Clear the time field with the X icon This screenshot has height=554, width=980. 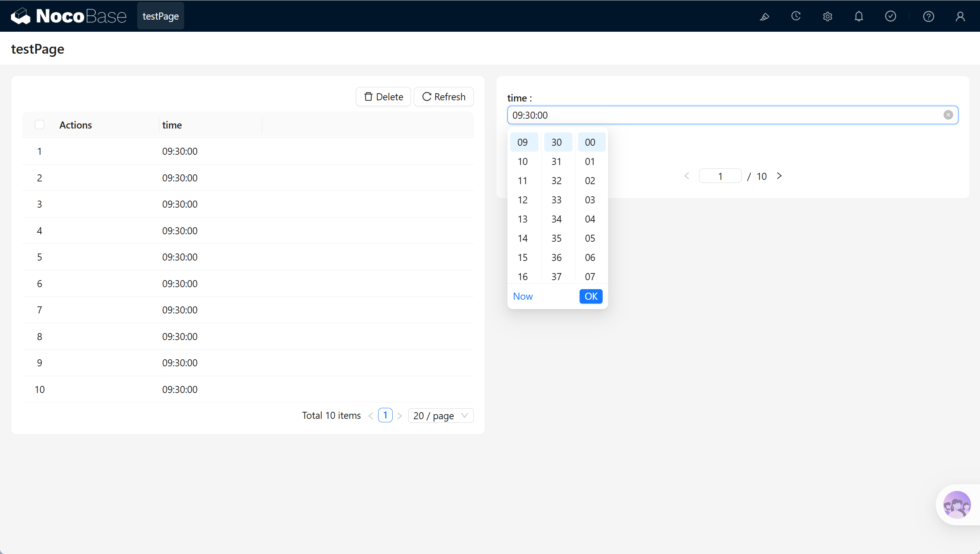(x=948, y=115)
